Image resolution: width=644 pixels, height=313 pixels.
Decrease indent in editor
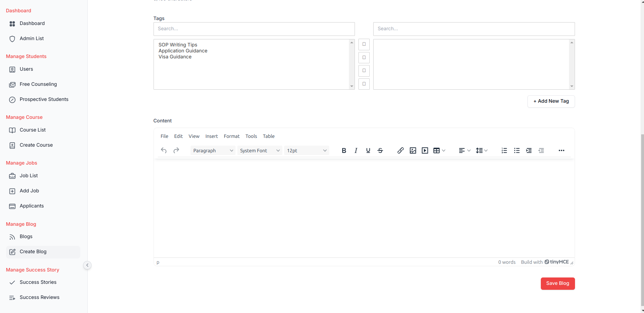coord(541,151)
